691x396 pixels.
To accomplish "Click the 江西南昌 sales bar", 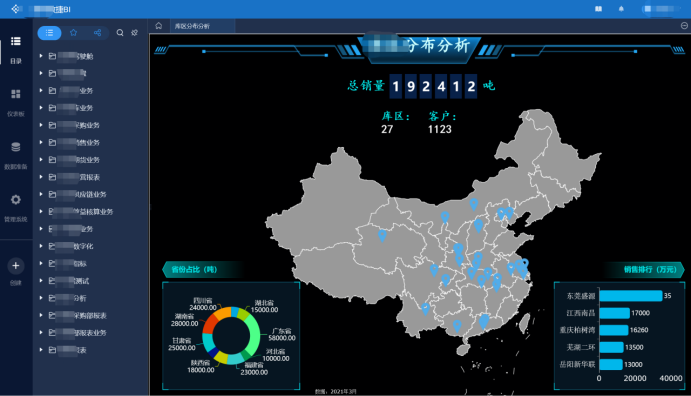I will (614, 313).
